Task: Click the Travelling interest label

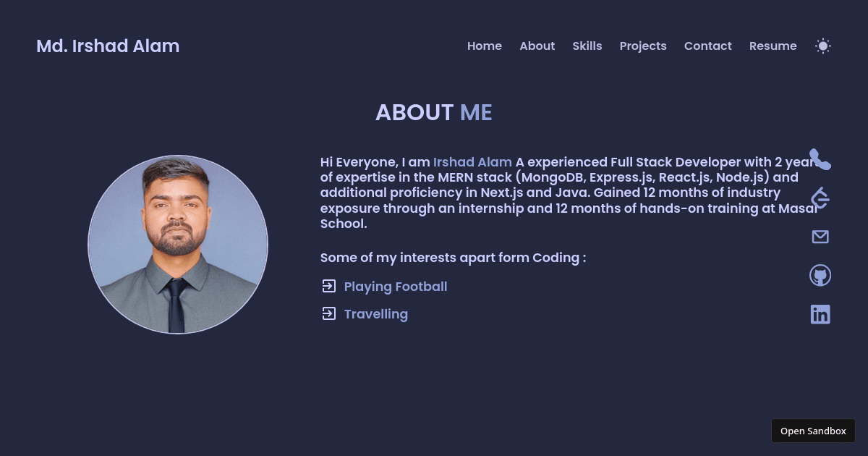Action: [375, 313]
